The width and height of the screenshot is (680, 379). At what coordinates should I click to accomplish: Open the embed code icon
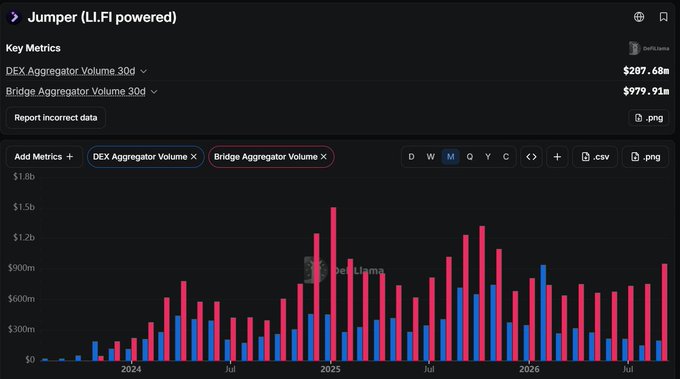[x=531, y=157]
